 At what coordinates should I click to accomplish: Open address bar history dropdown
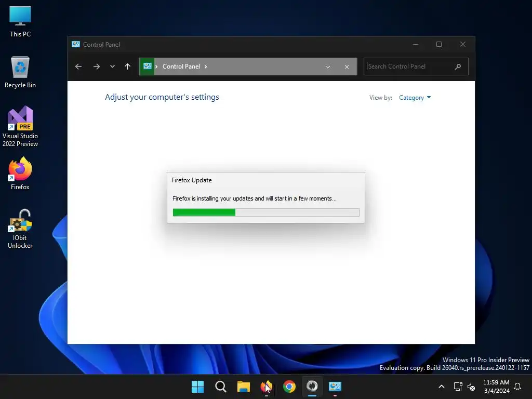coord(328,67)
